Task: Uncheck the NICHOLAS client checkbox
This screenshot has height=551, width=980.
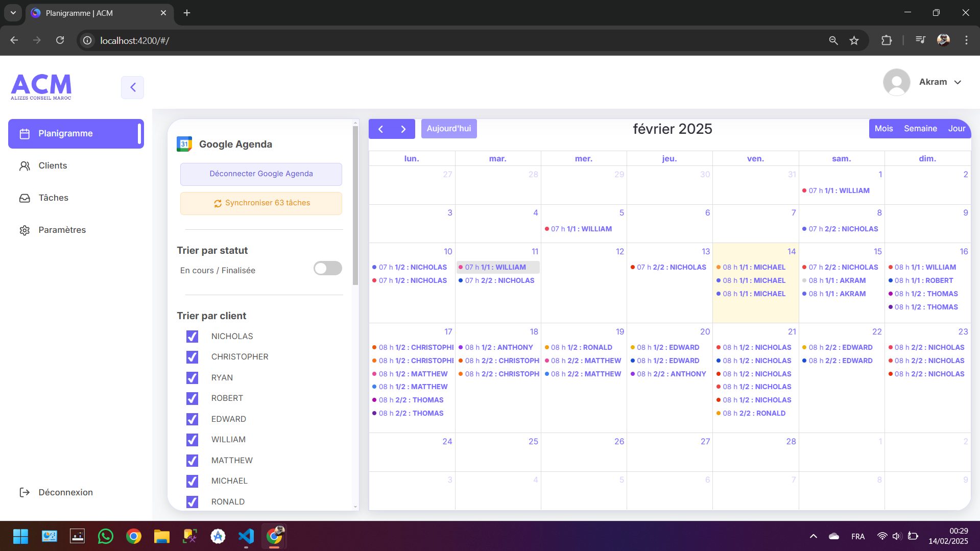Action: pyautogui.click(x=192, y=337)
